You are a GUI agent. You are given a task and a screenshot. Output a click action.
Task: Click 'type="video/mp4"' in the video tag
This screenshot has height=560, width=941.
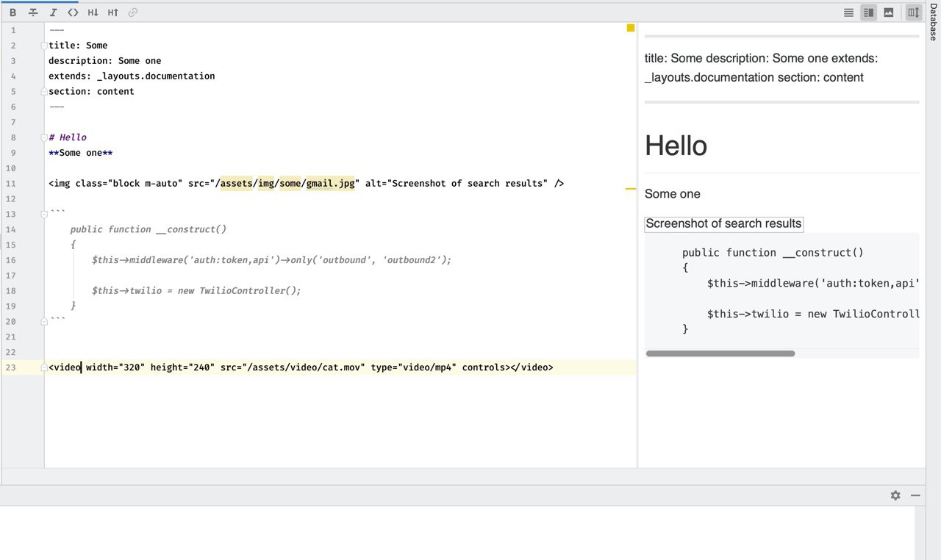point(414,367)
